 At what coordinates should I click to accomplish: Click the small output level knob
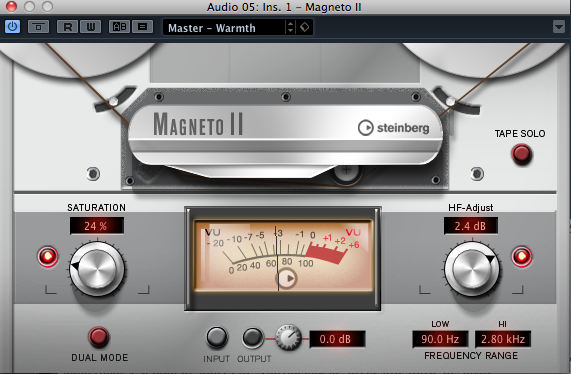point(288,338)
